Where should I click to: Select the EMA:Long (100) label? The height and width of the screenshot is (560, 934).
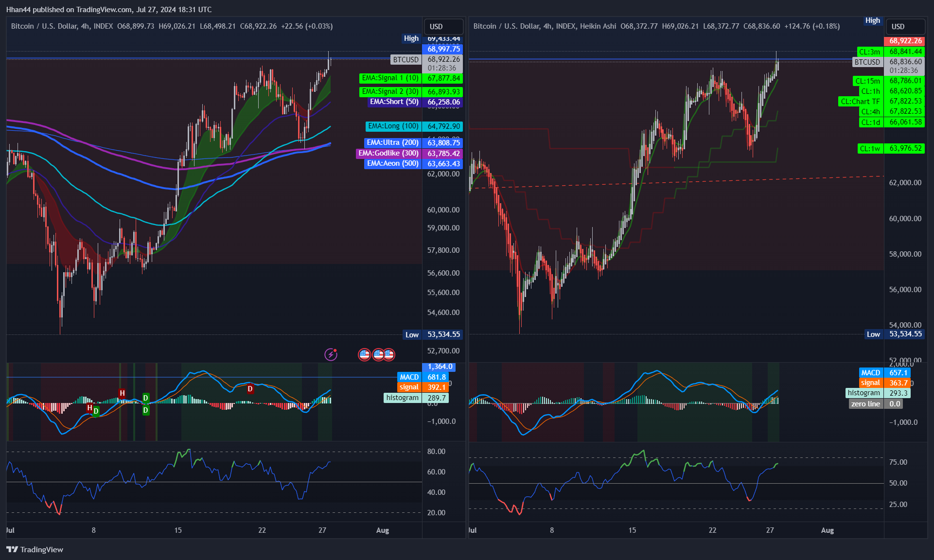393,126
